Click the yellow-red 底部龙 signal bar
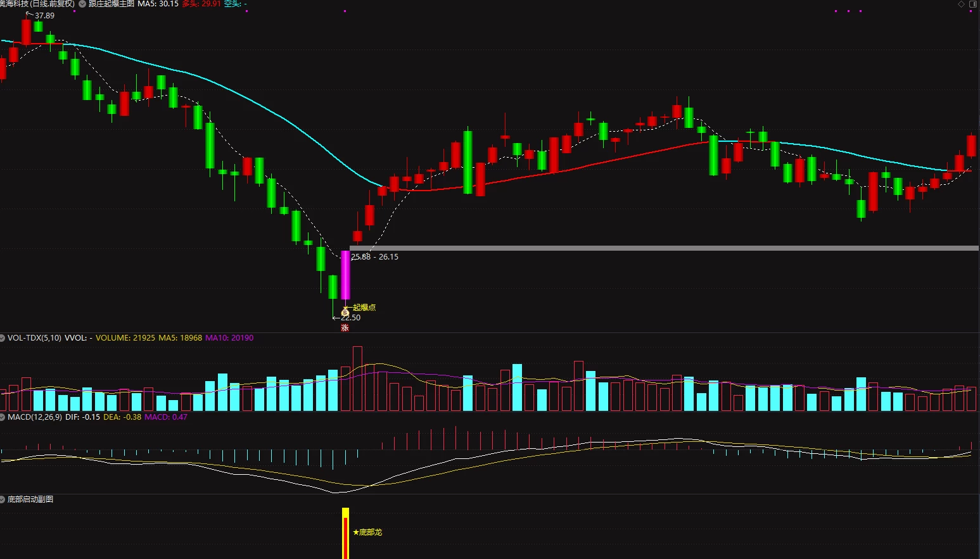This screenshot has width=980, height=559. [345, 533]
